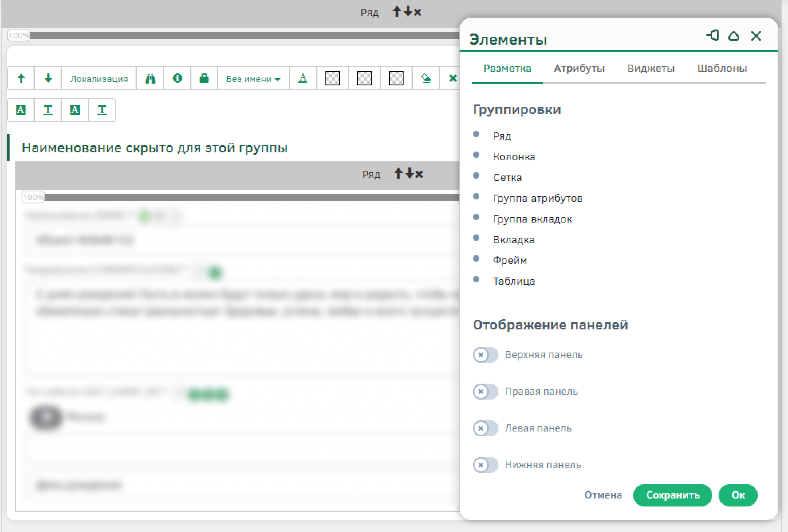The image size is (788, 532).
Task: Enable the Правая панель switch
Action: [x=485, y=392]
